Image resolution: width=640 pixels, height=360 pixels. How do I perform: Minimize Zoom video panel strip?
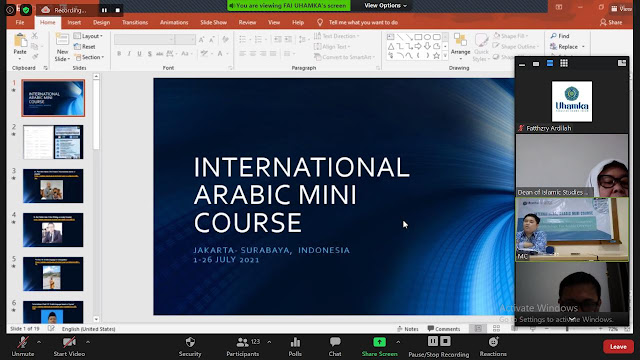[522, 64]
